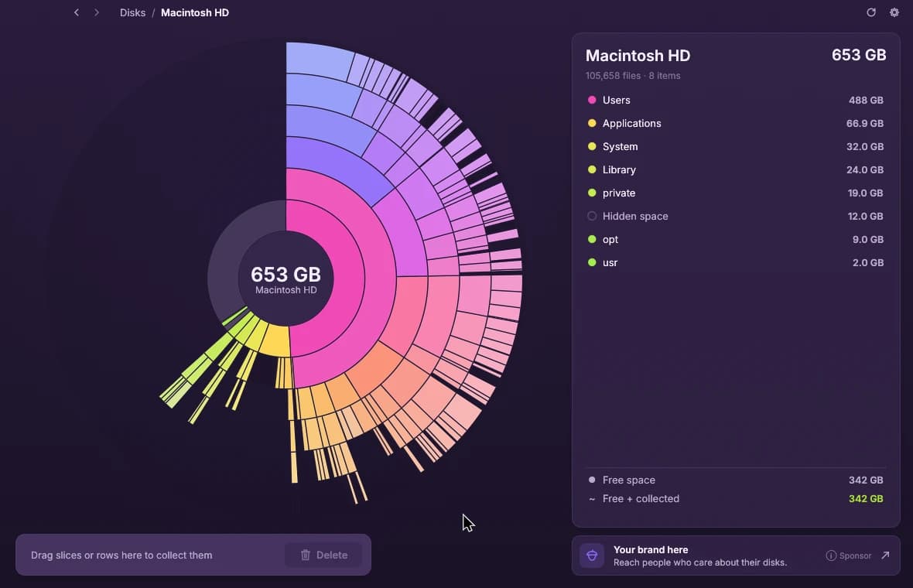Image resolution: width=913 pixels, height=588 pixels.
Task: Click the trash icon in Delete button
Action: [x=305, y=555]
